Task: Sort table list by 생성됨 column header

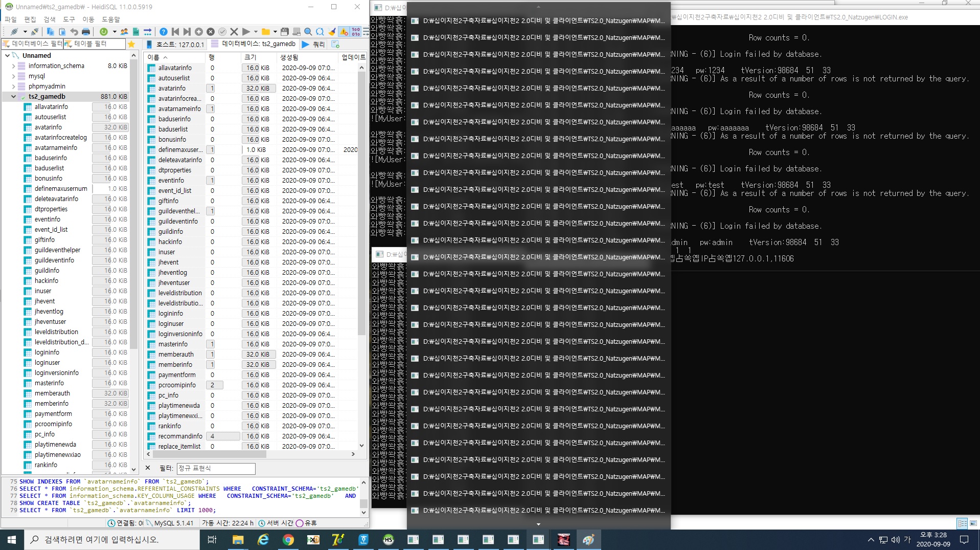Action: (x=307, y=57)
